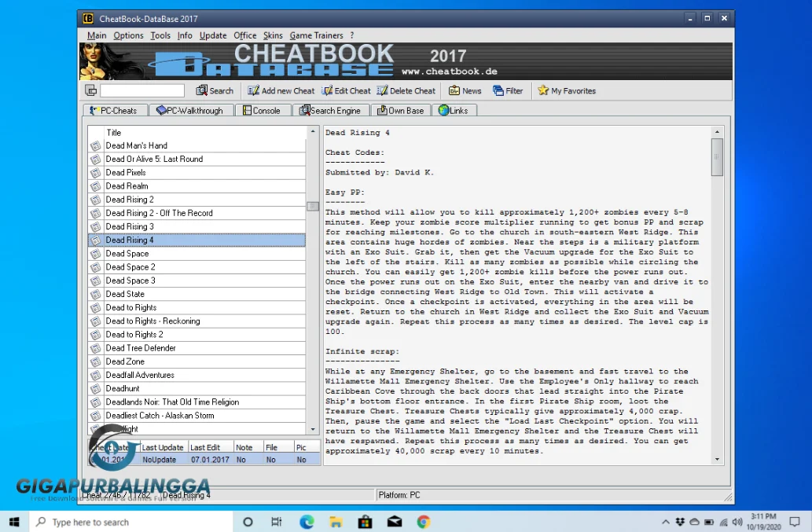Click the cheat text scrollbar thumb
The width and height of the screenshot is (812, 532).
pyautogui.click(x=717, y=157)
